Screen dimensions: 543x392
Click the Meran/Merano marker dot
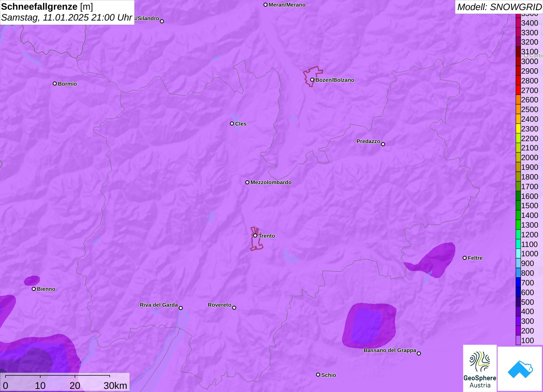click(x=266, y=5)
